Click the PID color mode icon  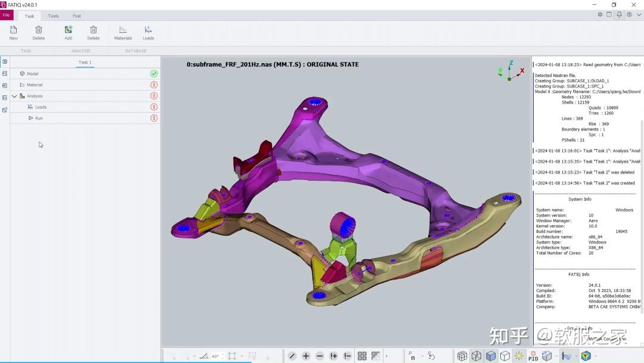[x=533, y=356]
